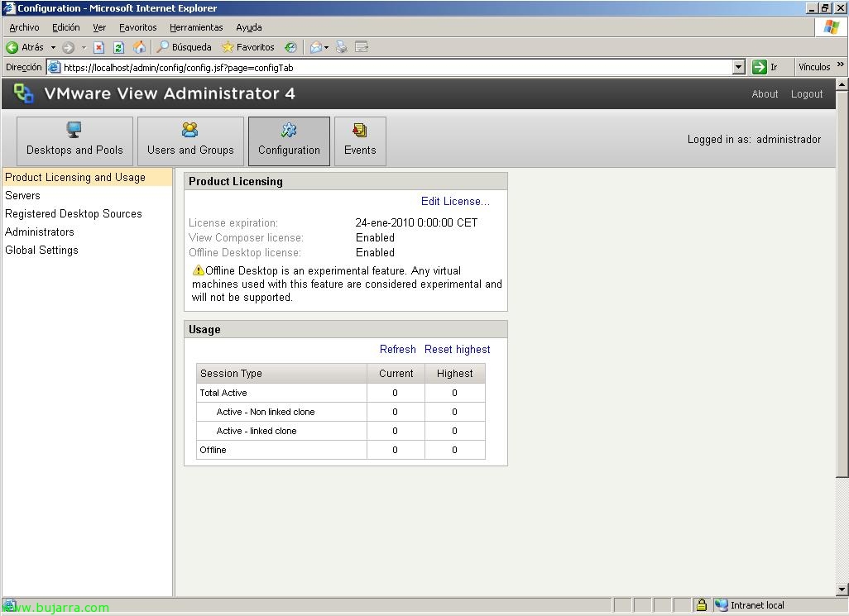849x616 pixels.
Task: Click the green Ir go arrow
Action: coord(759,66)
